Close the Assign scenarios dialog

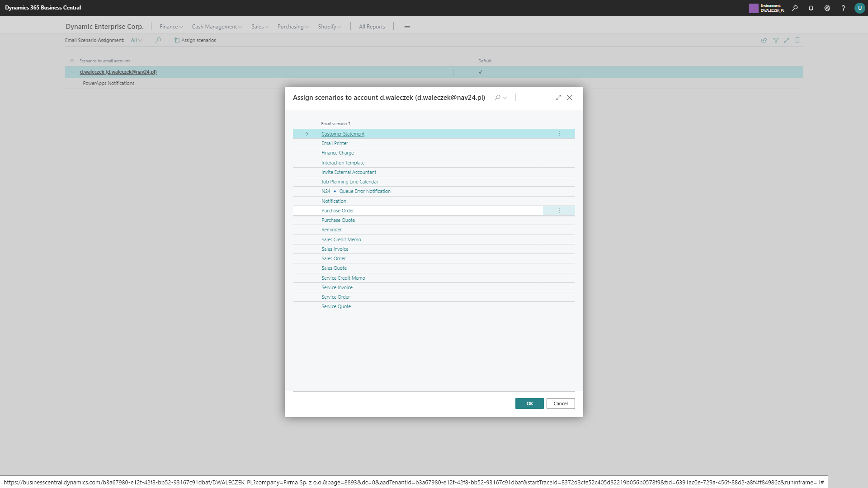click(x=570, y=98)
